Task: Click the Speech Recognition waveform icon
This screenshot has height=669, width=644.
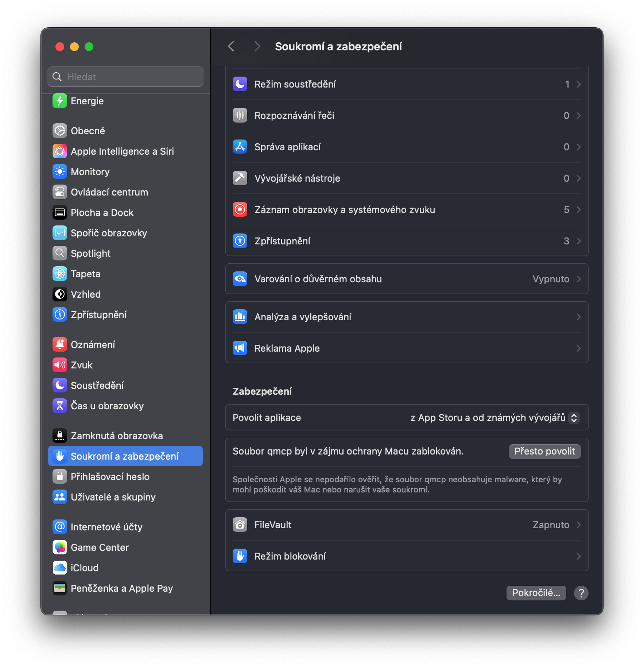Action: pyautogui.click(x=240, y=116)
